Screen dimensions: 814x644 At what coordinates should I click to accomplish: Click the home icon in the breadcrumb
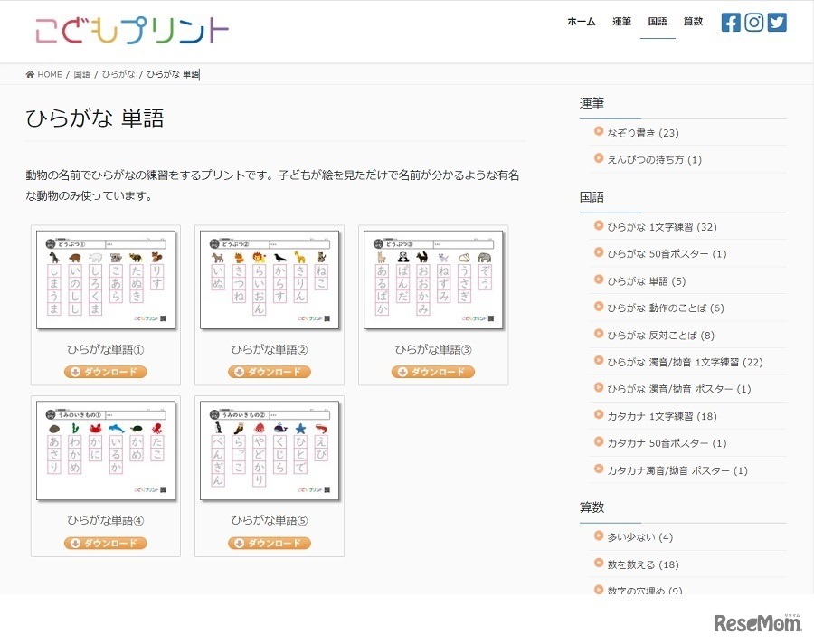(x=31, y=74)
